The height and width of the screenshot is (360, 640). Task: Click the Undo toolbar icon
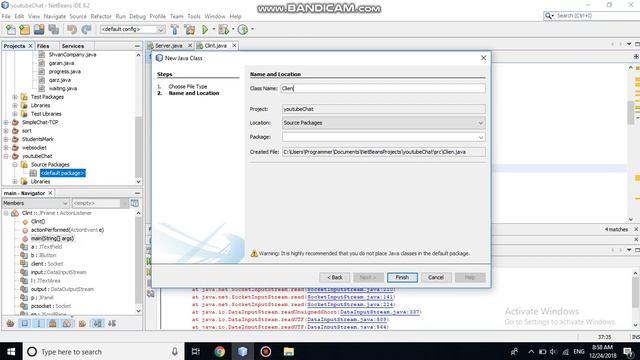(72, 29)
